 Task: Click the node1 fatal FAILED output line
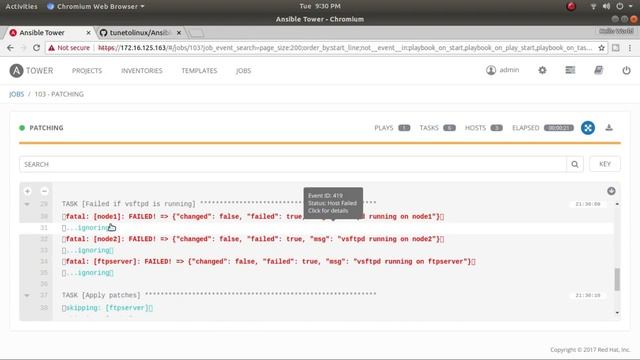coord(253,216)
